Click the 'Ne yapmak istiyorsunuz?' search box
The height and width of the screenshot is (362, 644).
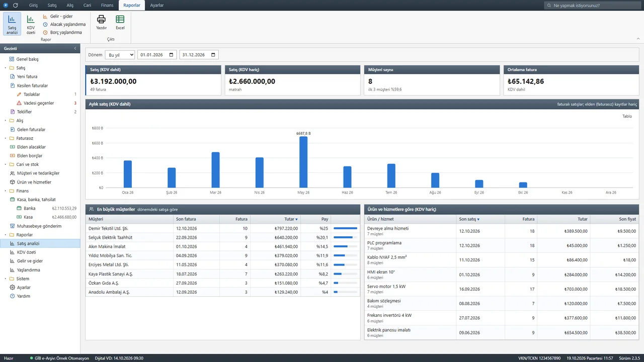point(593,6)
